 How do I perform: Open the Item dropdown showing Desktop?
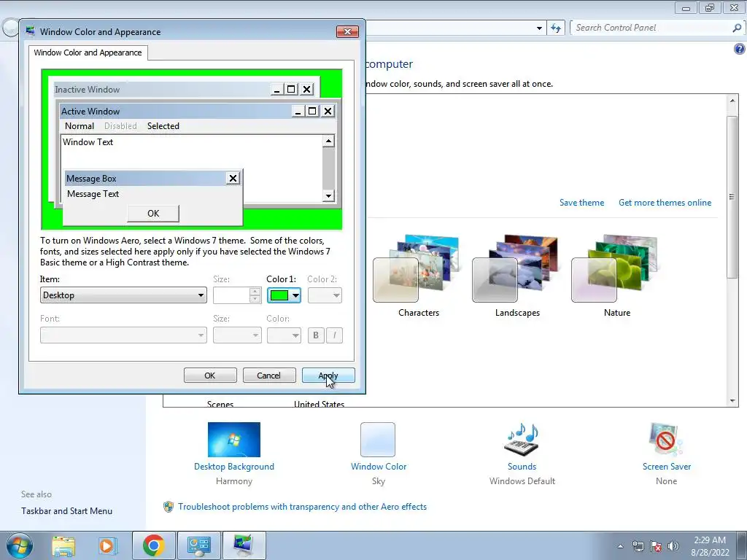[x=123, y=295]
